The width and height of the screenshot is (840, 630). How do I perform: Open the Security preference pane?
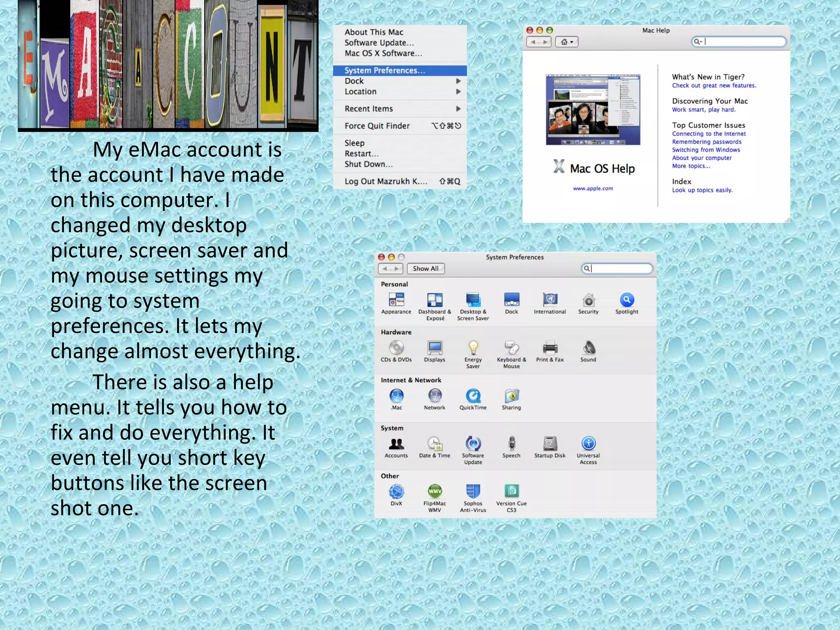coord(588,304)
